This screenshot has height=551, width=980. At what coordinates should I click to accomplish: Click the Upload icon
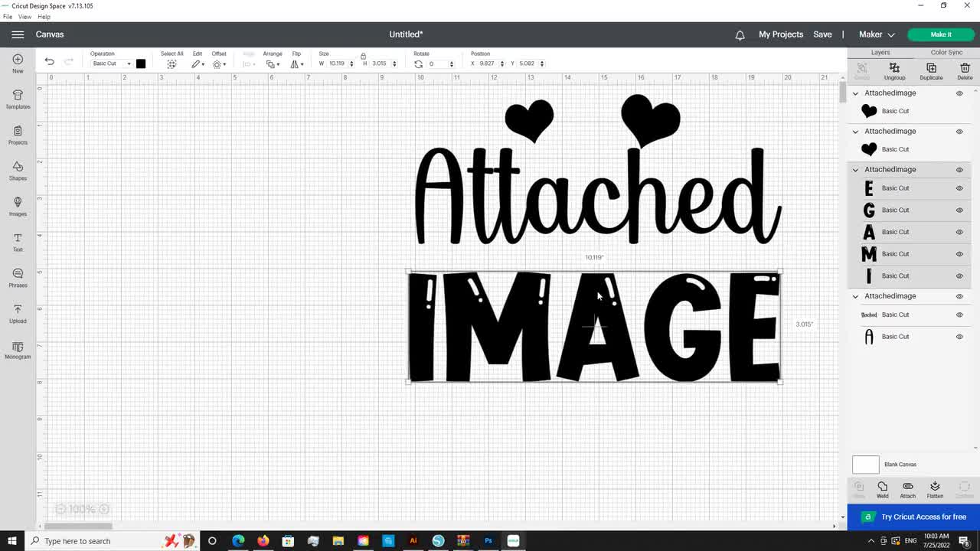[18, 314]
